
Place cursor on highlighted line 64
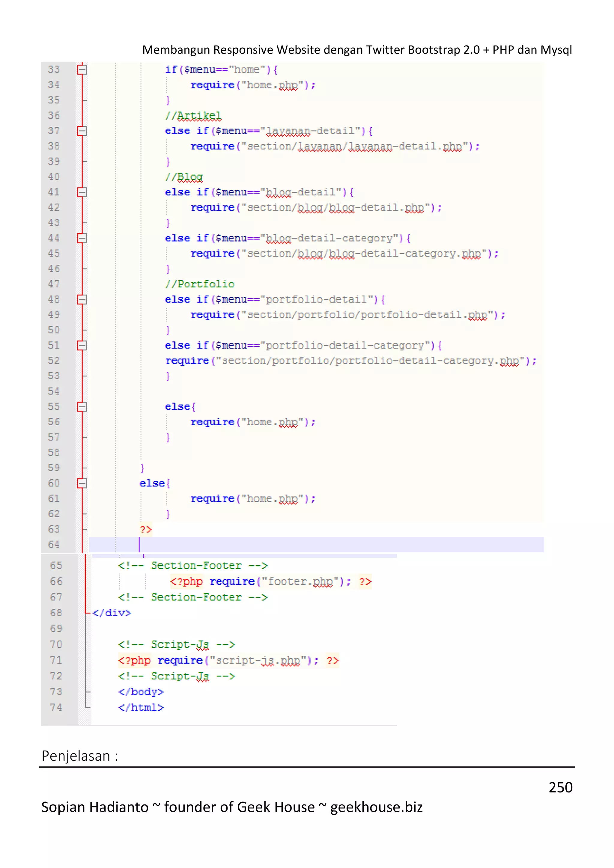click(317, 545)
